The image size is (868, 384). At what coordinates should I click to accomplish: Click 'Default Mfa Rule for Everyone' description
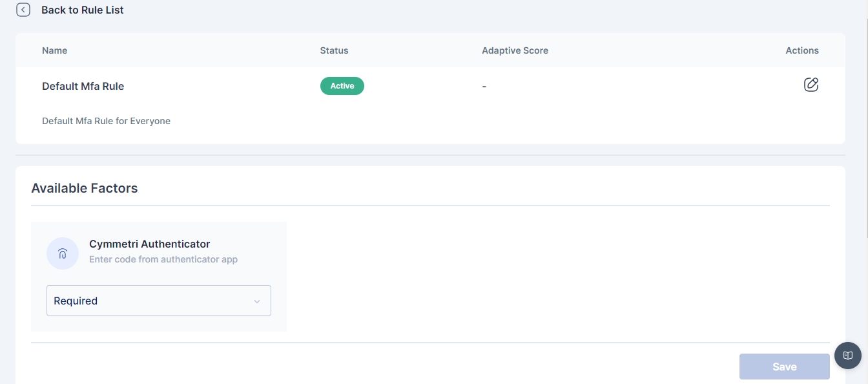click(x=106, y=121)
